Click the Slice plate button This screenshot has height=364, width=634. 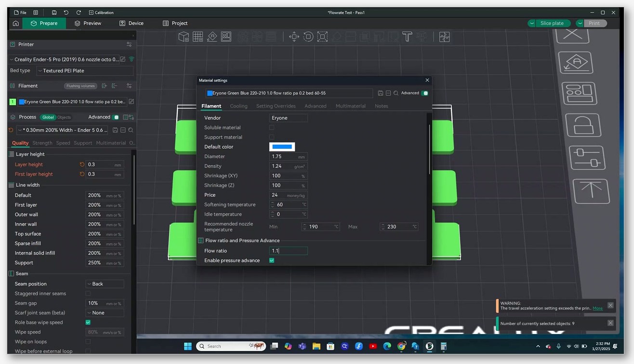click(x=552, y=23)
